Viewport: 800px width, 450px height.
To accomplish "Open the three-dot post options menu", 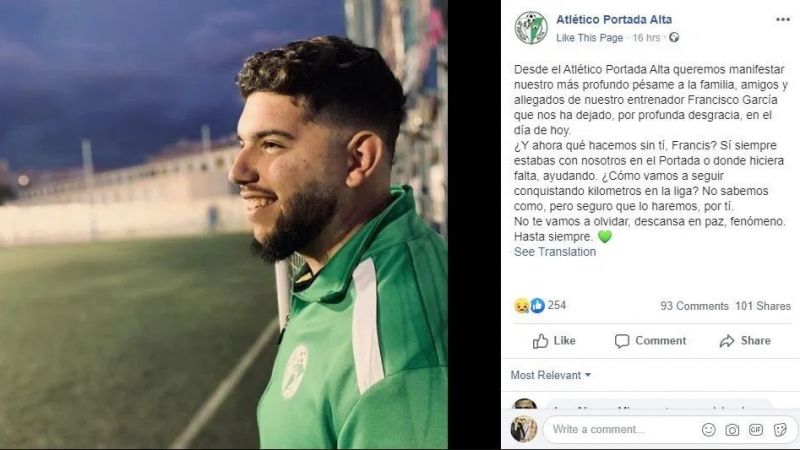I will click(783, 20).
